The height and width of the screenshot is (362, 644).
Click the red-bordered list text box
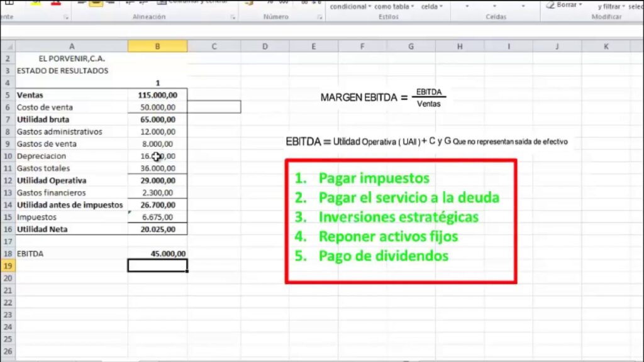[401, 221]
